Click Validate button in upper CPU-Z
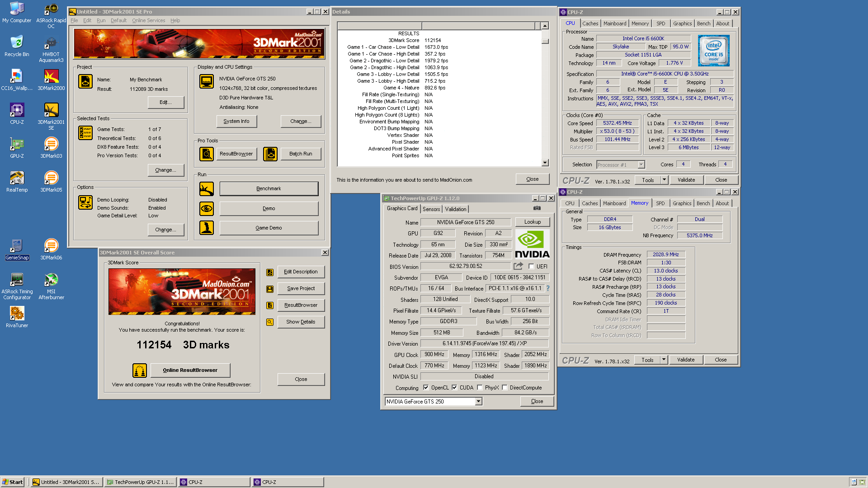 coord(686,180)
